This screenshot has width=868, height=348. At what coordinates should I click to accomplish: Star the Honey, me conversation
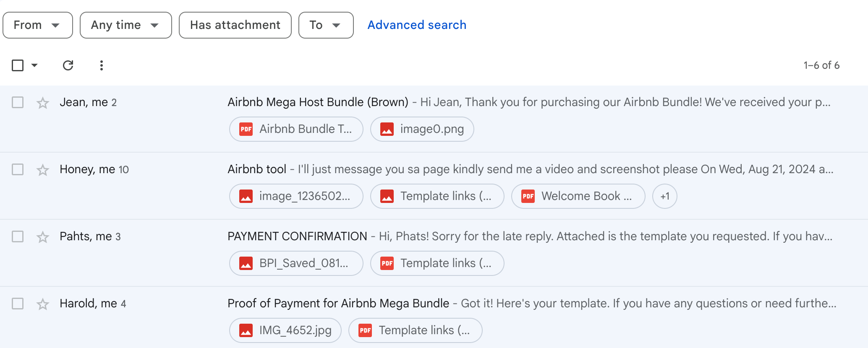click(43, 170)
